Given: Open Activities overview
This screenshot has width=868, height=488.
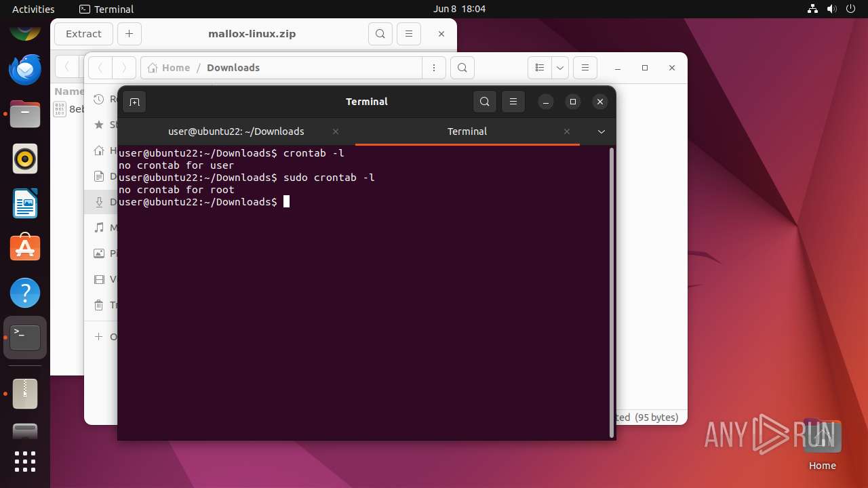Looking at the screenshot, I should [x=33, y=9].
